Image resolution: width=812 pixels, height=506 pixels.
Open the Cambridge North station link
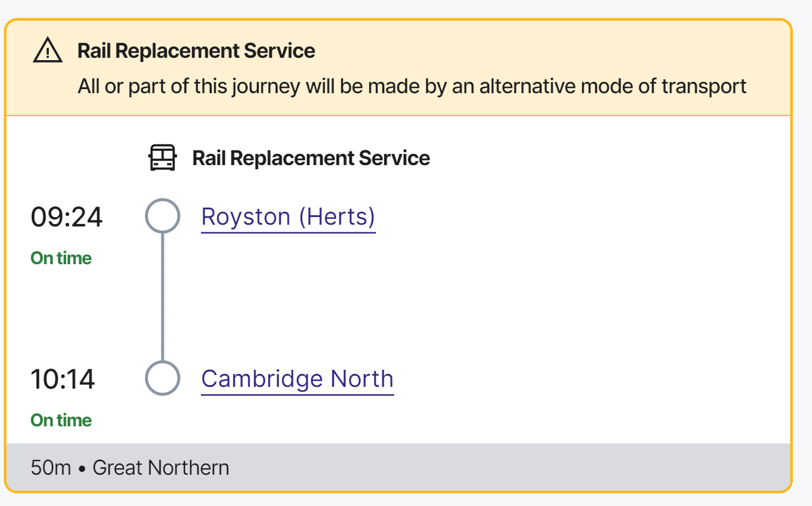click(298, 379)
